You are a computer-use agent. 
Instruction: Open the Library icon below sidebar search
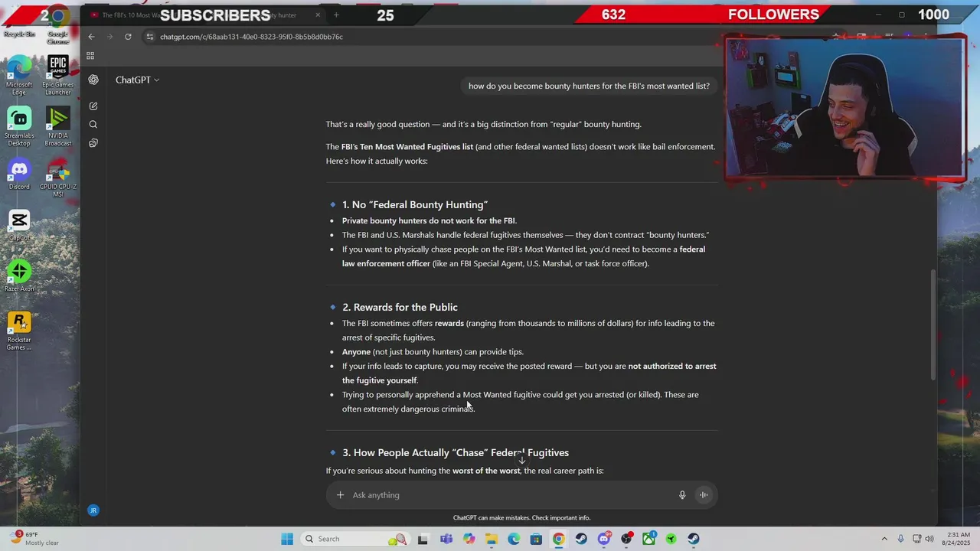pos(93,143)
